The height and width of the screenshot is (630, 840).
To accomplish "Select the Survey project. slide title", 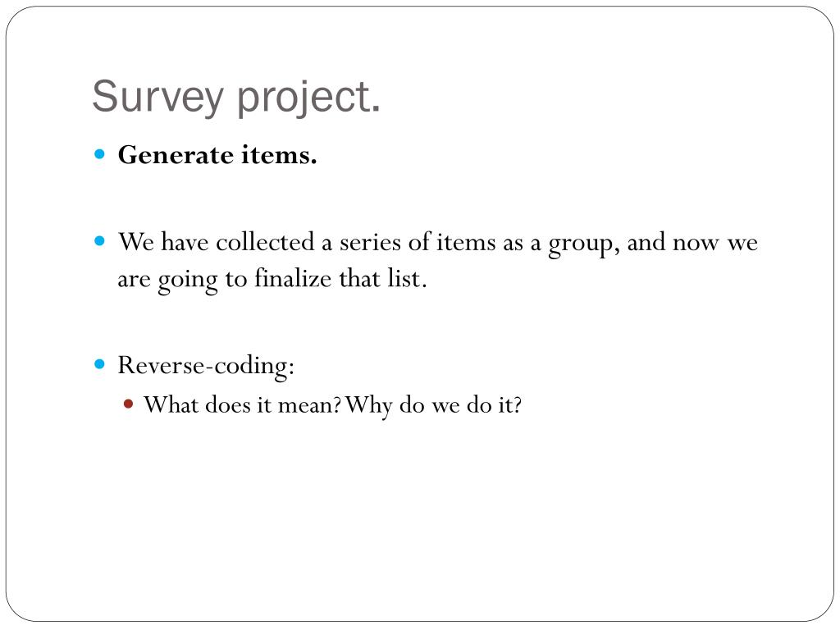I will [x=236, y=97].
